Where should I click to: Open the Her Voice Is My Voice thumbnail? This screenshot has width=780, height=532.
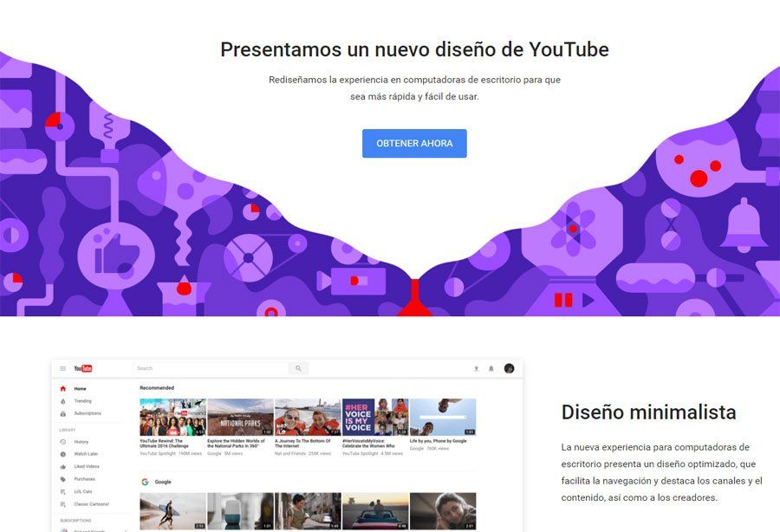(375, 417)
